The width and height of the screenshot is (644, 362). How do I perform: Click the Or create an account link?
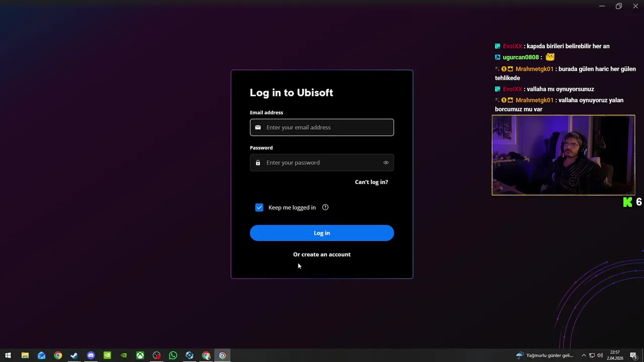pyautogui.click(x=322, y=254)
